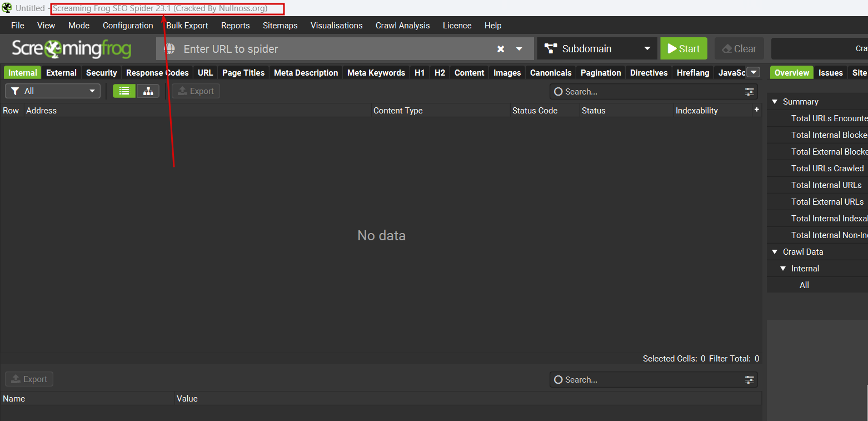This screenshot has height=421, width=868.
Task: Switch to the External tab
Action: pyautogui.click(x=62, y=73)
